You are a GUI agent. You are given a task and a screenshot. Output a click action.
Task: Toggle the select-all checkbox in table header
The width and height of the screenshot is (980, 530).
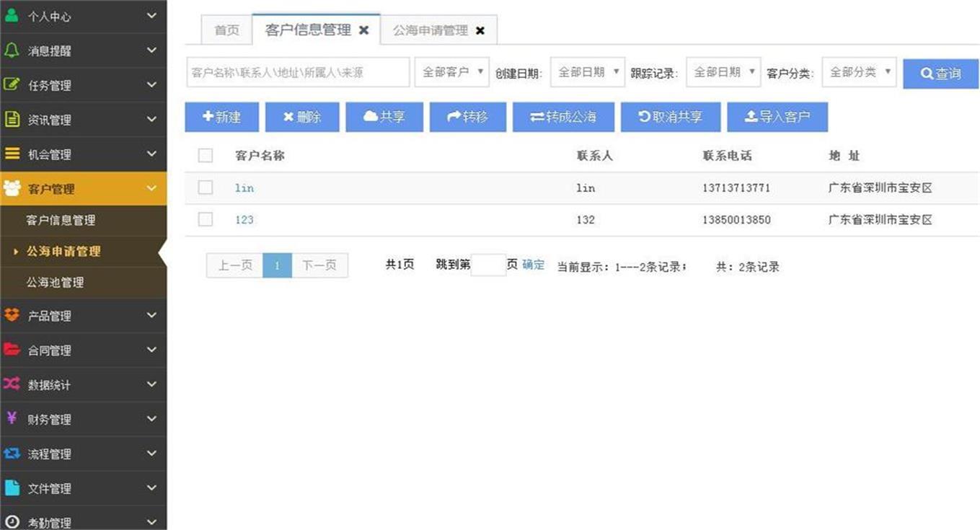click(x=206, y=155)
